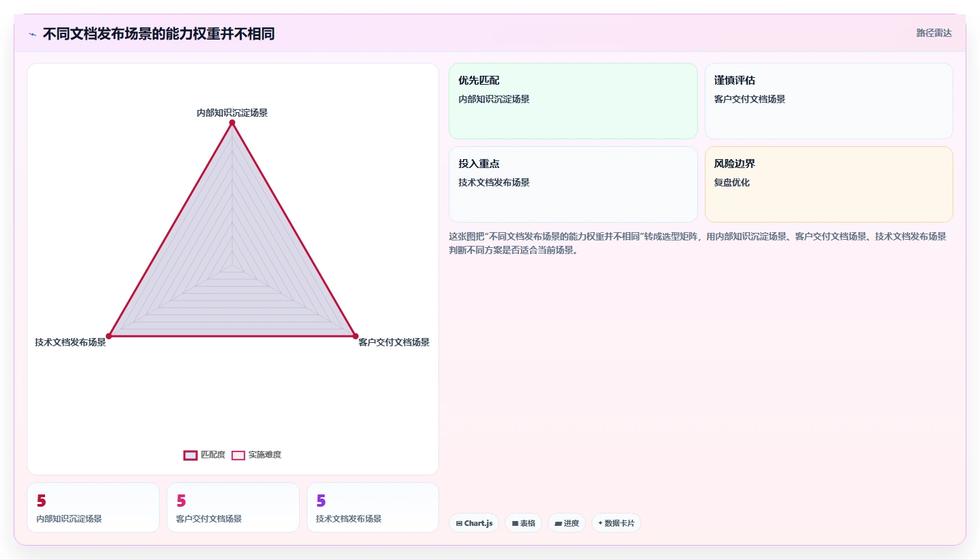Click the 技术文档发布场景 radar axis label
The height and width of the screenshot is (560, 980).
click(70, 342)
